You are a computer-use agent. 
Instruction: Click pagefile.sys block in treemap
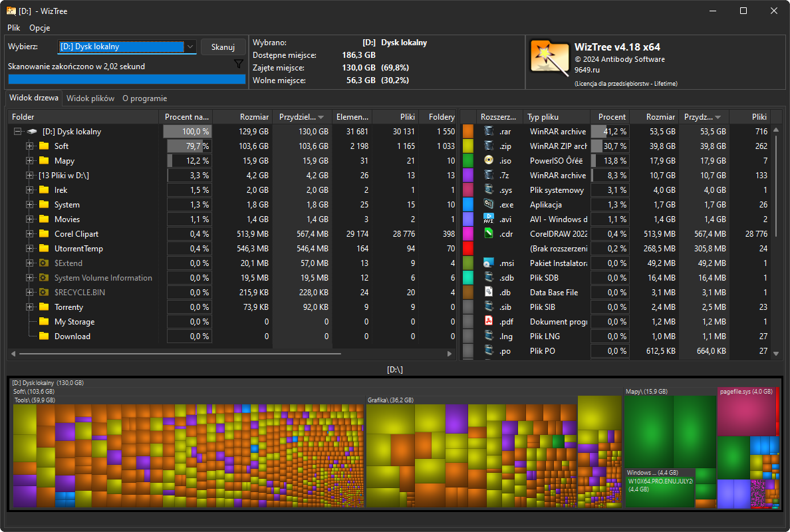point(747,412)
